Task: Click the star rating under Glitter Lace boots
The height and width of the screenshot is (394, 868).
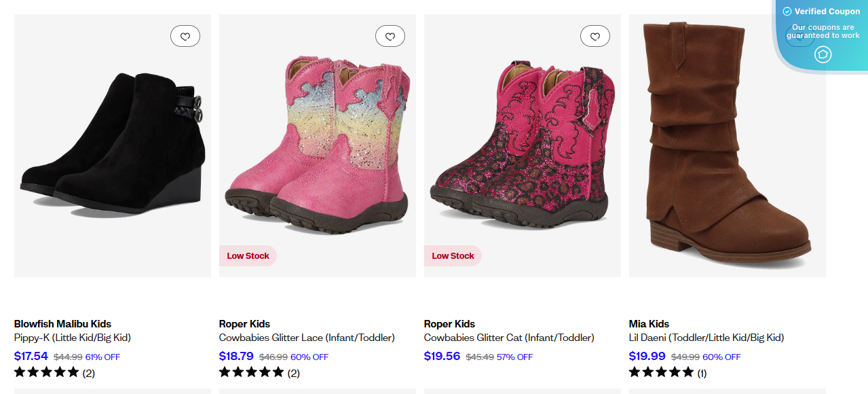Action: pos(251,372)
